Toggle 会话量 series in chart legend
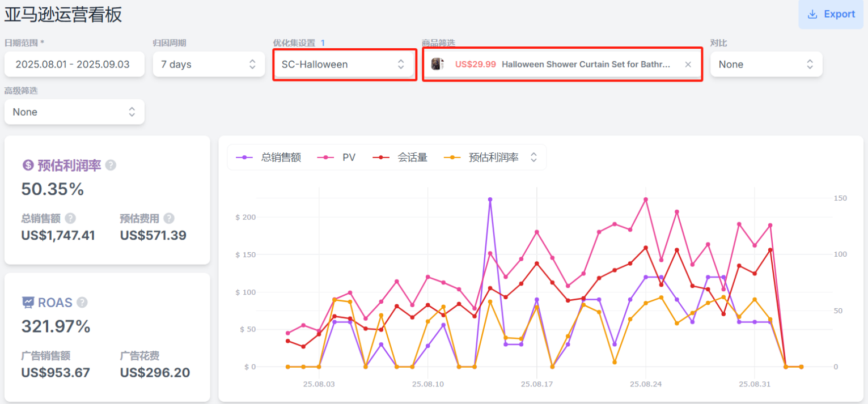 (x=401, y=158)
